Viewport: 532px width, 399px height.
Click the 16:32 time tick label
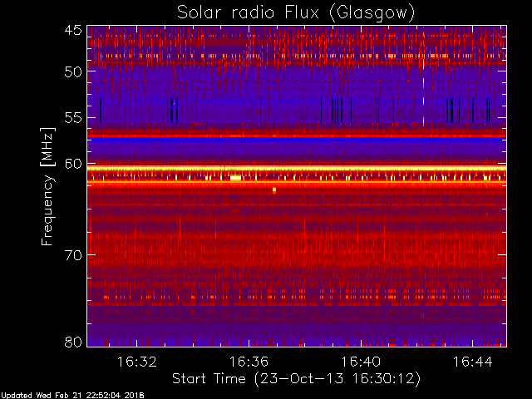136,362
